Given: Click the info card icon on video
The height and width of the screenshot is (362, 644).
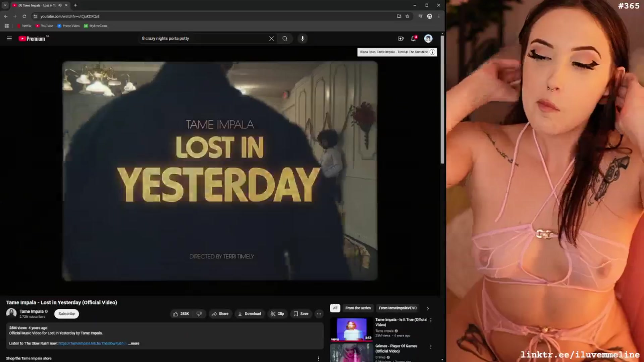Looking at the screenshot, I should (432, 52).
